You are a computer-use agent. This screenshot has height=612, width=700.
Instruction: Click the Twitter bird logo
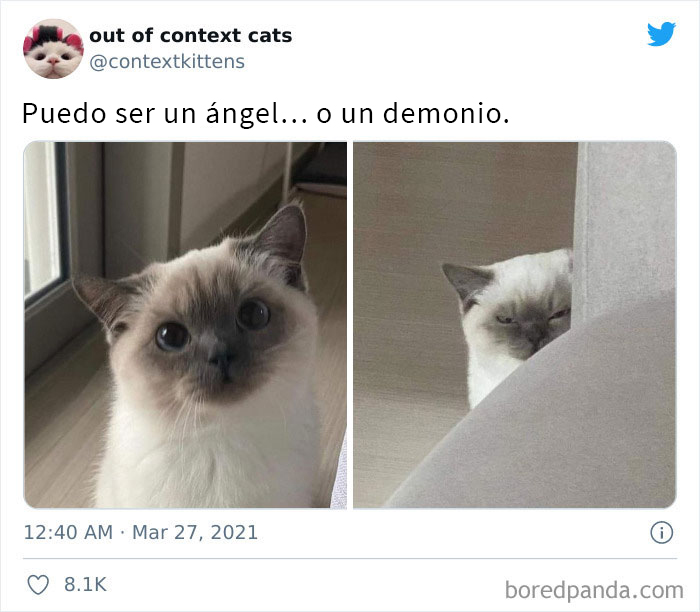click(x=661, y=34)
